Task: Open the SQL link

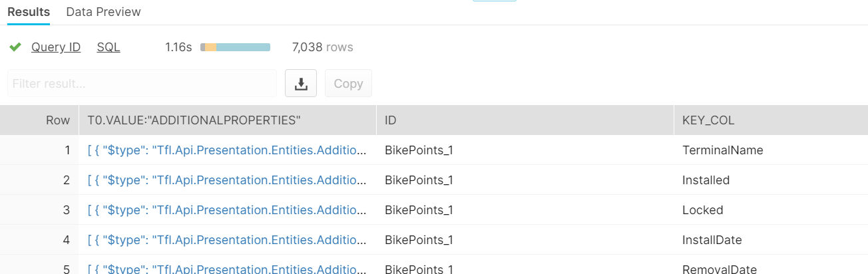Action: coord(108,47)
